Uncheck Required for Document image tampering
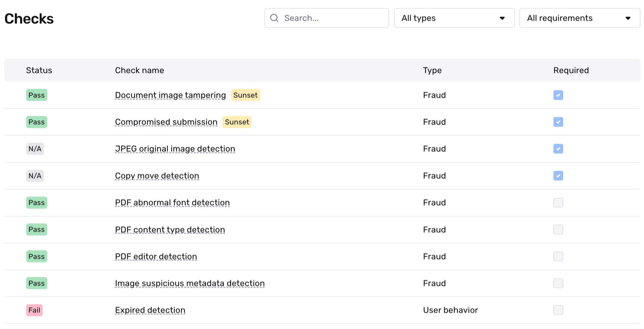This screenshot has width=644, height=329. tap(558, 95)
